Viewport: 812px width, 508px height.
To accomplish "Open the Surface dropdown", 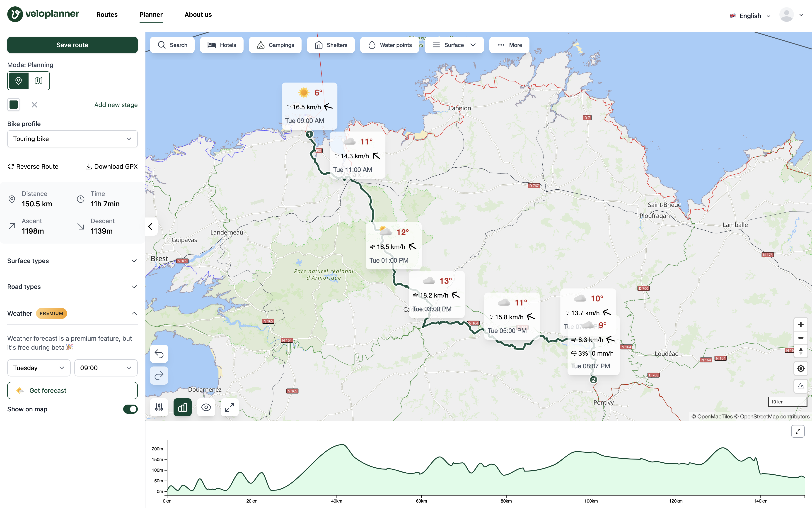I will point(454,45).
